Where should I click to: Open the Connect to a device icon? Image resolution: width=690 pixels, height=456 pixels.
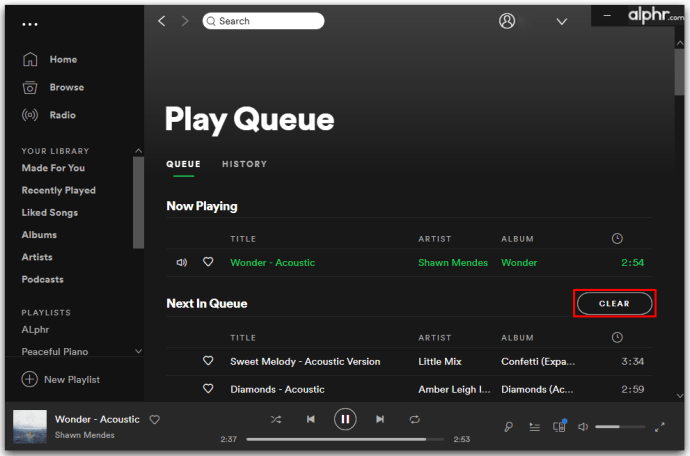pos(559,426)
